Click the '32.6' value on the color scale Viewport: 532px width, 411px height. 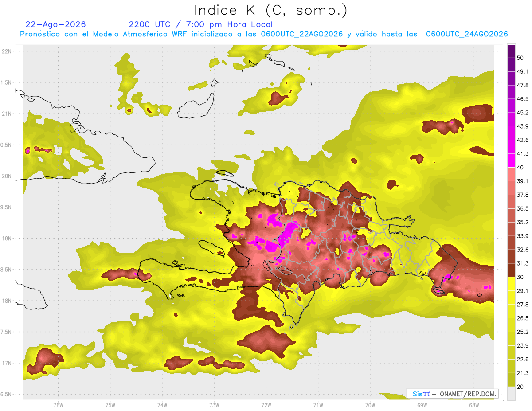[523, 250]
